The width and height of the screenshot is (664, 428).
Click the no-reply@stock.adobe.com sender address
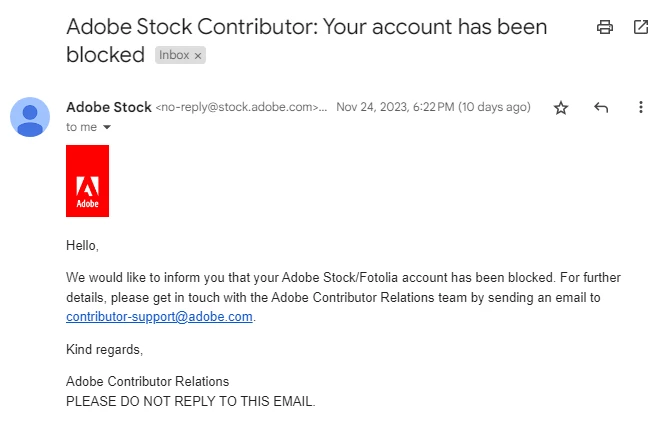pyautogui.click(x=238, y=107)
